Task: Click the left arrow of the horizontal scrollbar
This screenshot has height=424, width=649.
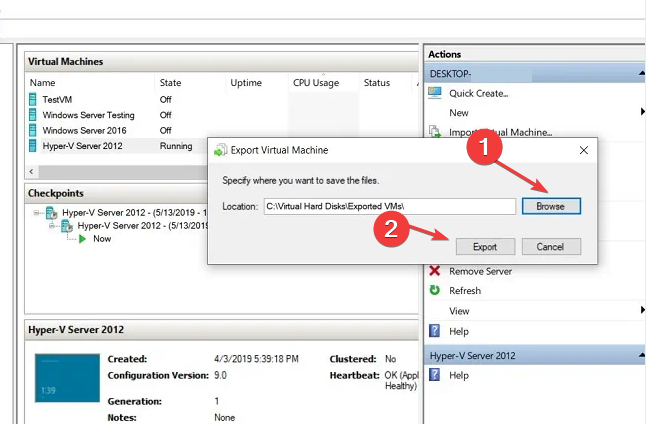Action: (31, 171)
